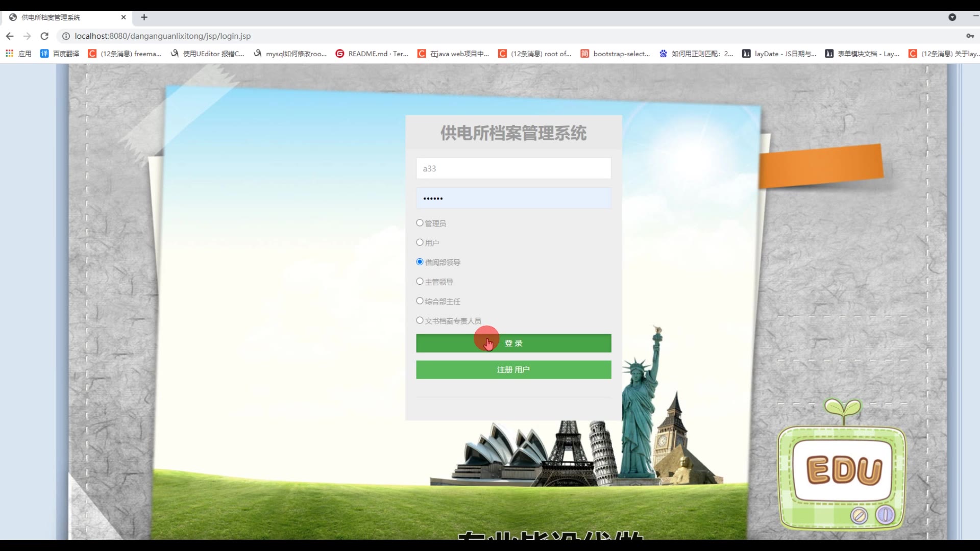This screenshot has height=551, width=980.
Task: Click the site info icon beside URL
Action: (66, 36)
